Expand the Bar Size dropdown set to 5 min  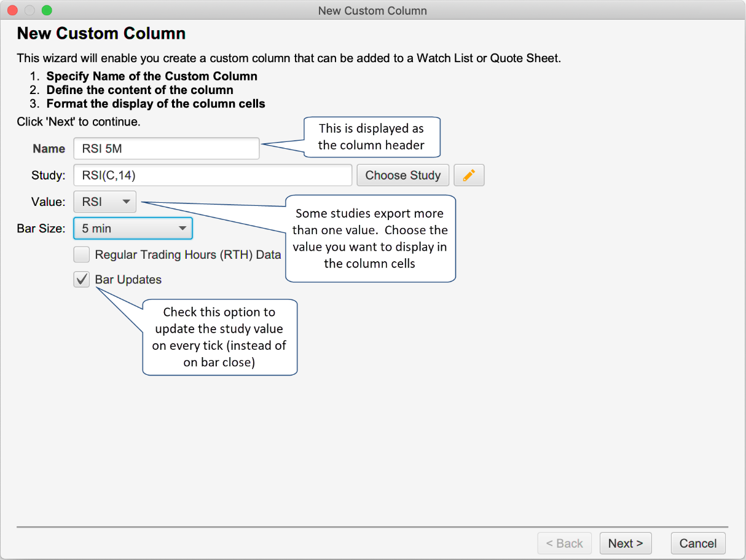coord(133,228)
